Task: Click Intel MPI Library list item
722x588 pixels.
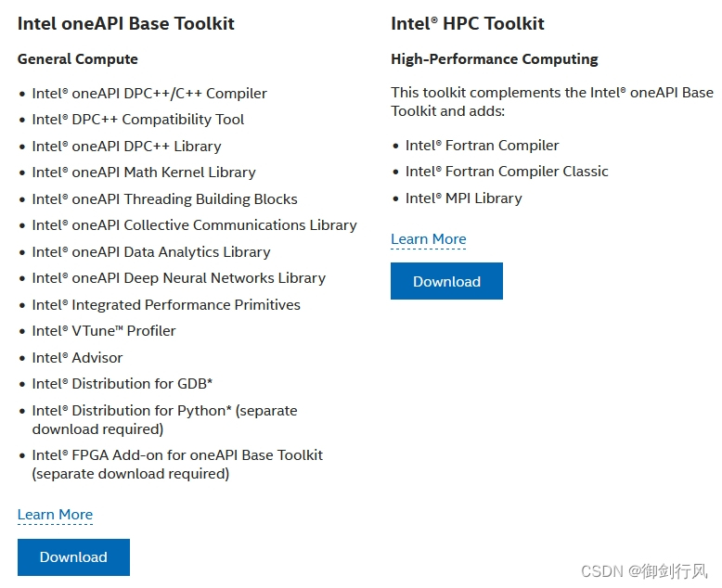Action: pos(464,198)
